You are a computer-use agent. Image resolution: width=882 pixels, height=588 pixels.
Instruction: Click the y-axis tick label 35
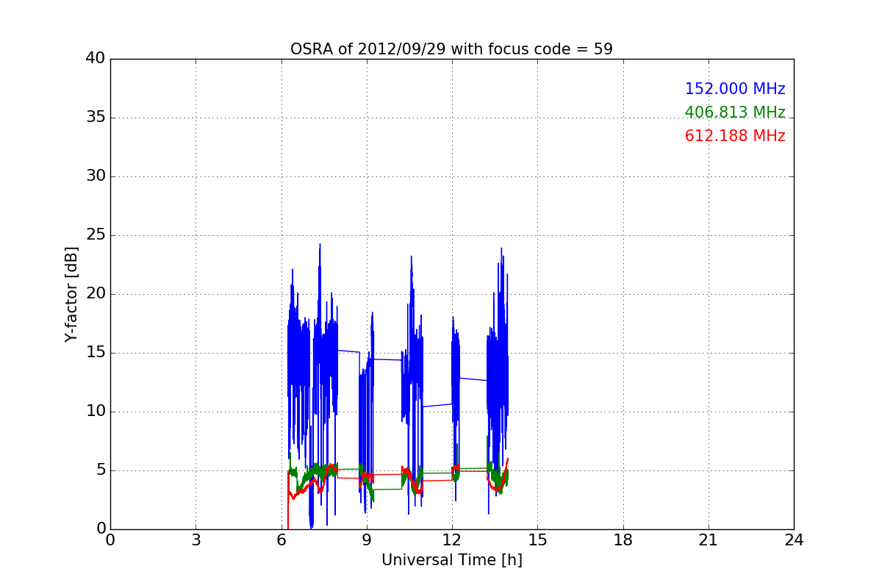click(x=96, y=118)
